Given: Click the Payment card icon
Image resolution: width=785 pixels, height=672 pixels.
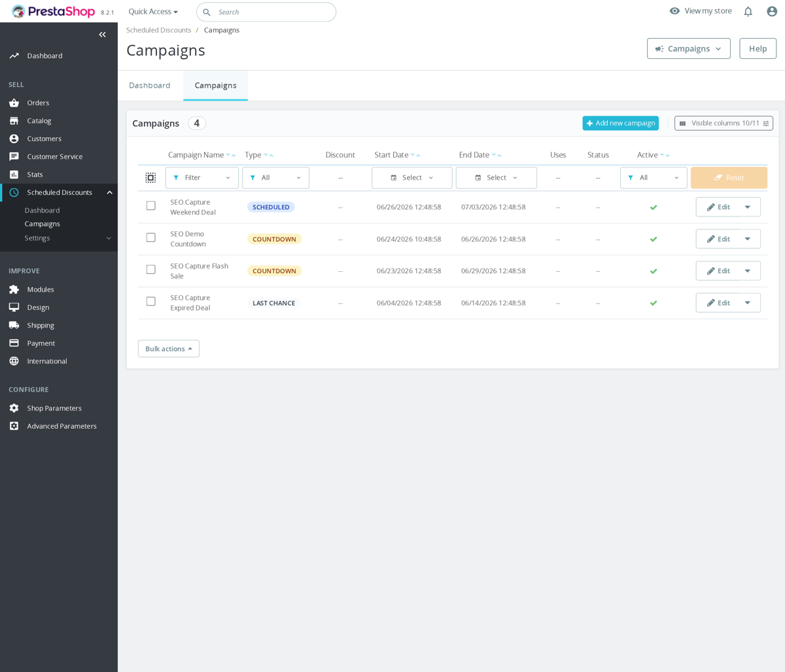Looking at the screenshot, I should [14, 343].
